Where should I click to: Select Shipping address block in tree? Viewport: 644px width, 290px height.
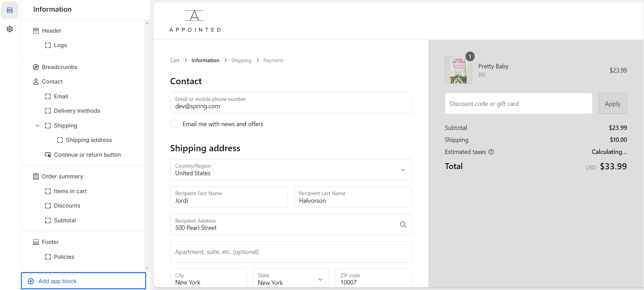coord(89,140)
